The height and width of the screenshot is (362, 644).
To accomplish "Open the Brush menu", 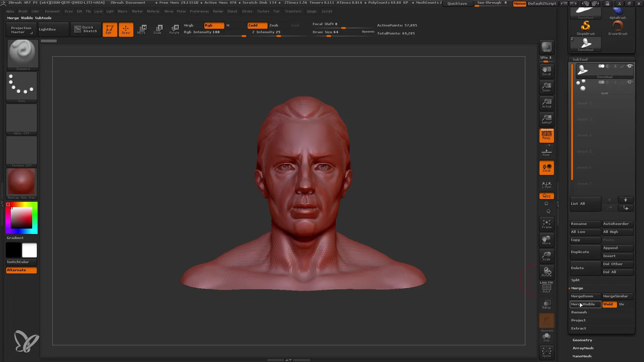I will 23,11.
